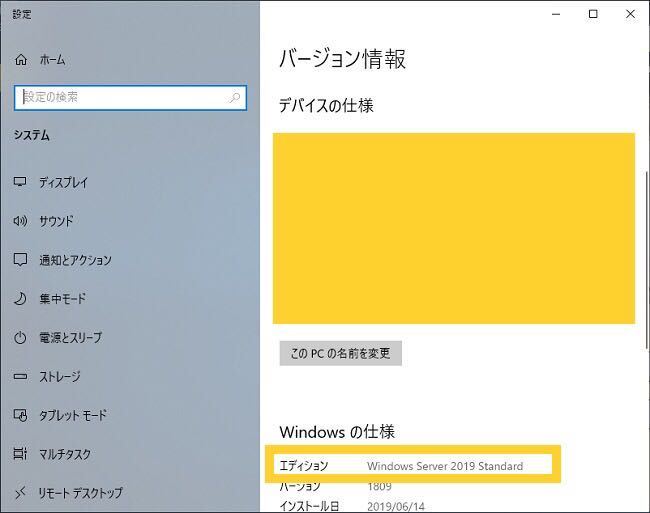Select サウンド in the sidebar

coord(56,221)
